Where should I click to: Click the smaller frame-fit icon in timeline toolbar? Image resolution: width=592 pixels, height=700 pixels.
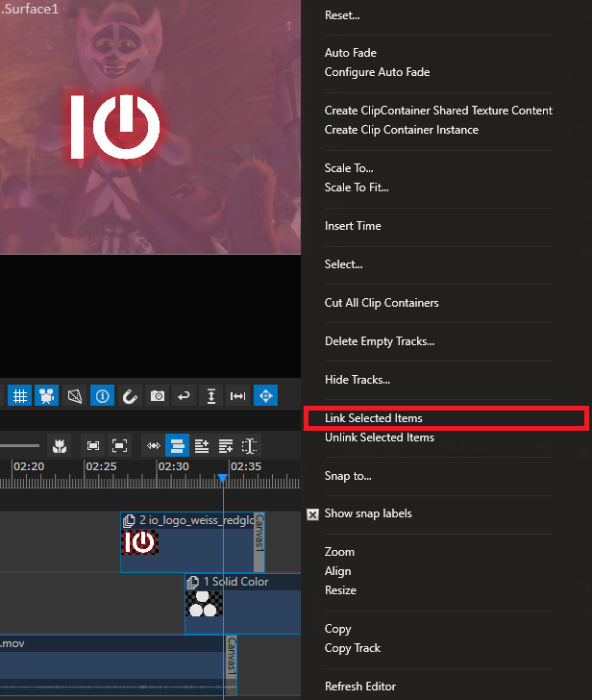click(x=93, y=445)
